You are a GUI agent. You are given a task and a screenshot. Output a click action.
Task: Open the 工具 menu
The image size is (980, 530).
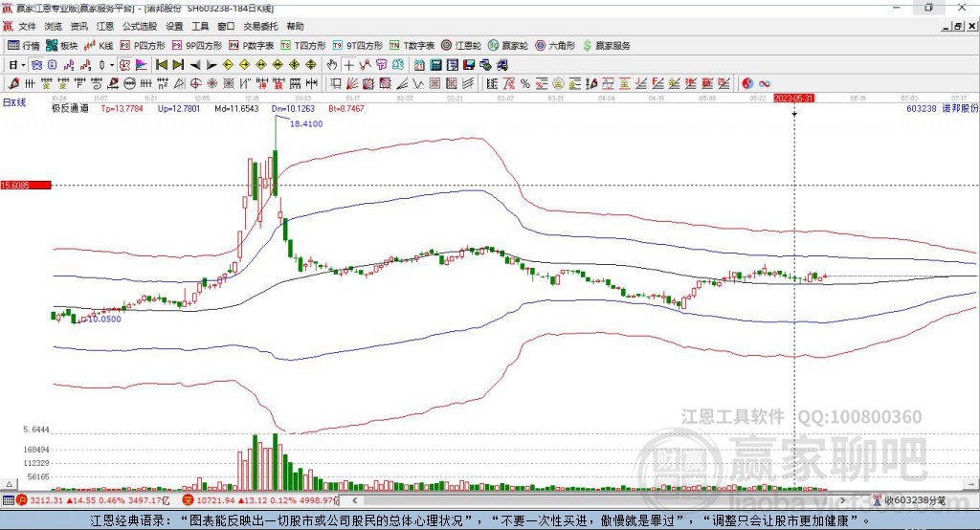[x=200, y=26]
